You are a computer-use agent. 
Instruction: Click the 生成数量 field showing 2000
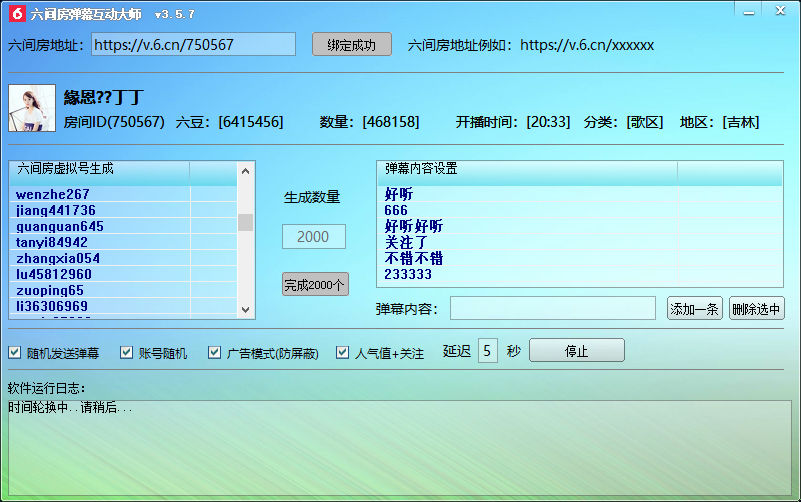click(314, 236)
